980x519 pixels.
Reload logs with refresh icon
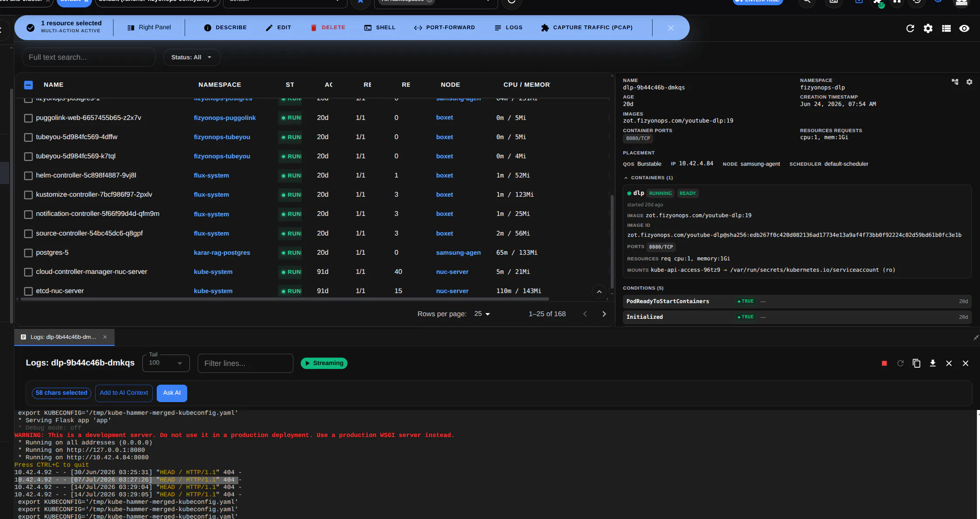[900, 363]
